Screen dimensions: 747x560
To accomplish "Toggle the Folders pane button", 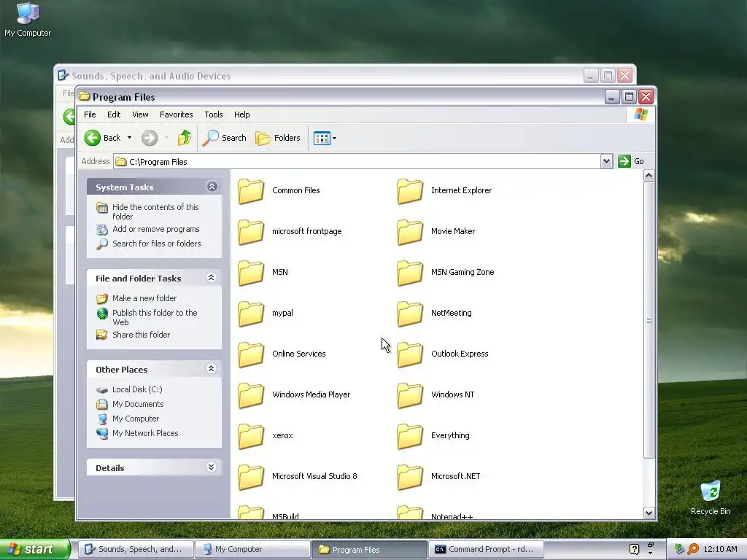I will click(x=278, y=138).
